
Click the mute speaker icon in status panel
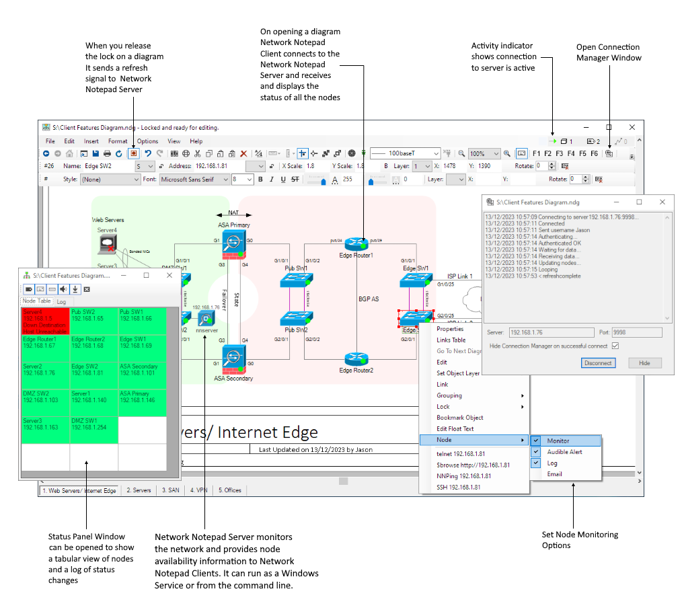pos(64,289)
